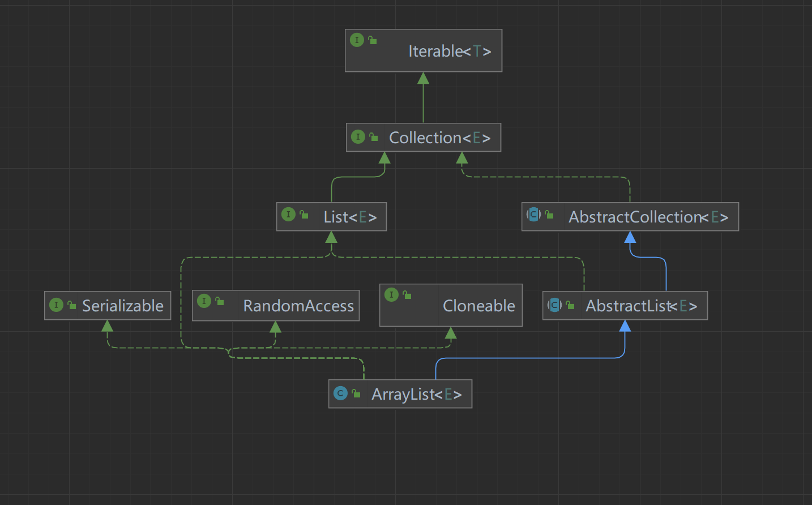The width and height of the screenshot is (812, 505).
Task: Select the Iterable<T> node
Action: click(424, 50)
